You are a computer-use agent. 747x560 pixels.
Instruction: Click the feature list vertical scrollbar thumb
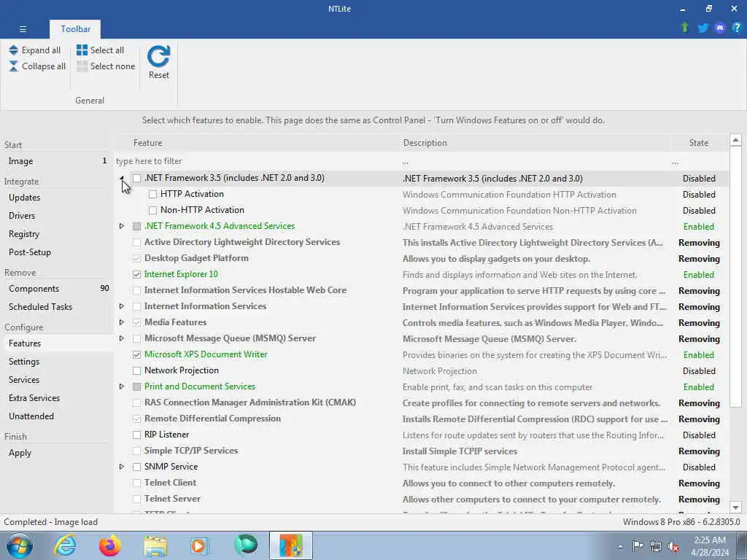pyautogui.click(x=735, y=277)
